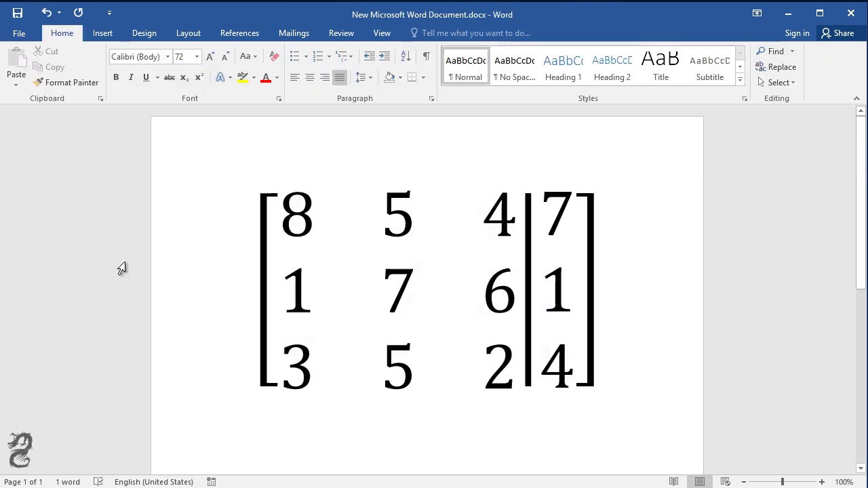The height and width of the screenshot is (488, 868).
Task: Expand the numbering list dropdown
Action: (x=329, y=56)
